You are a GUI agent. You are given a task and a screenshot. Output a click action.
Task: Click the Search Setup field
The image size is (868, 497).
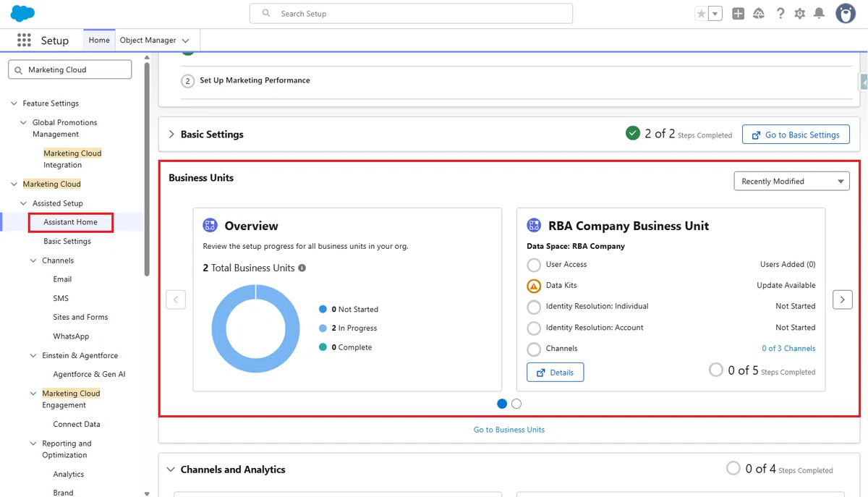pos(411,14)
